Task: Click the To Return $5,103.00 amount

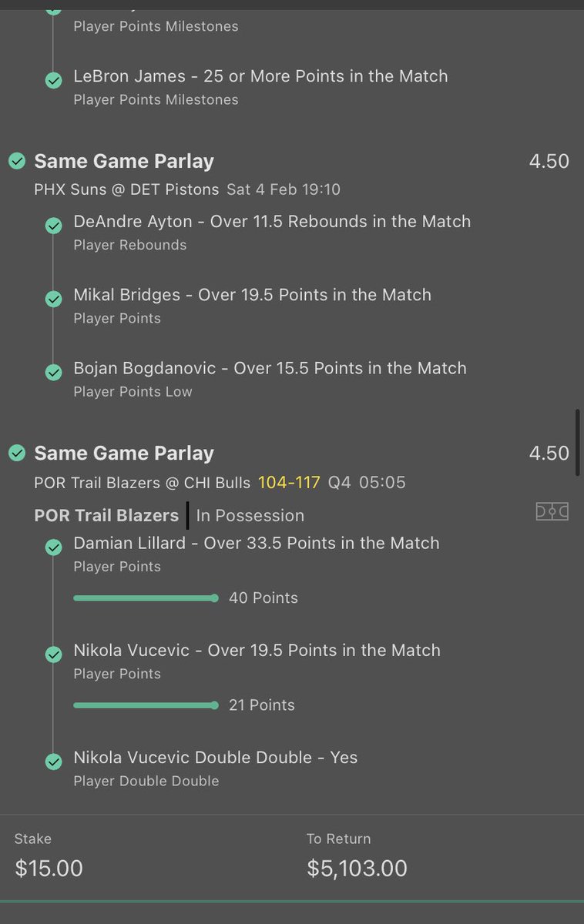Action: coord(357,868)
